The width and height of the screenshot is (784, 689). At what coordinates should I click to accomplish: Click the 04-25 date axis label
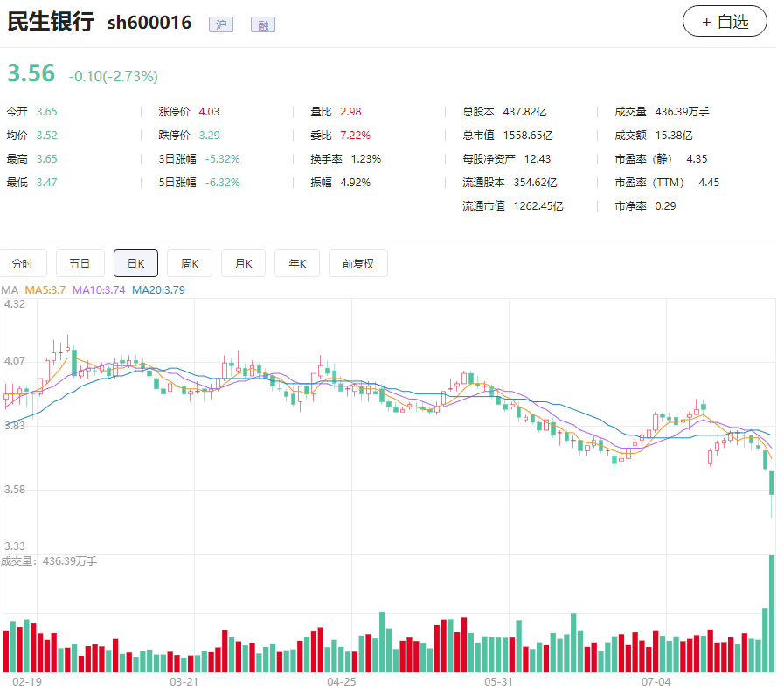[342, 681]
